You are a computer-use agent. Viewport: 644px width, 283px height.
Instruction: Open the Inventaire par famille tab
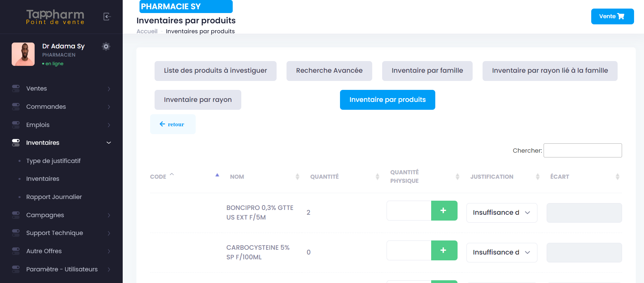(x=427, y=71)
